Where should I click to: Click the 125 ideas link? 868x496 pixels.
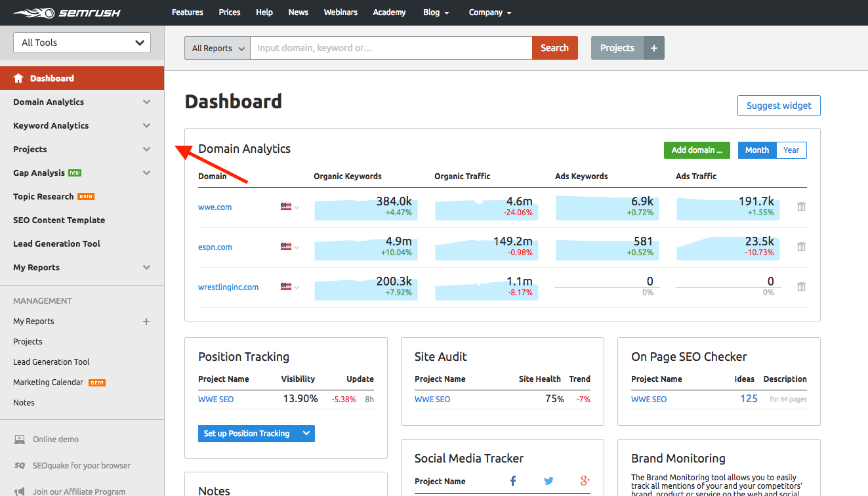pos(749,398)
